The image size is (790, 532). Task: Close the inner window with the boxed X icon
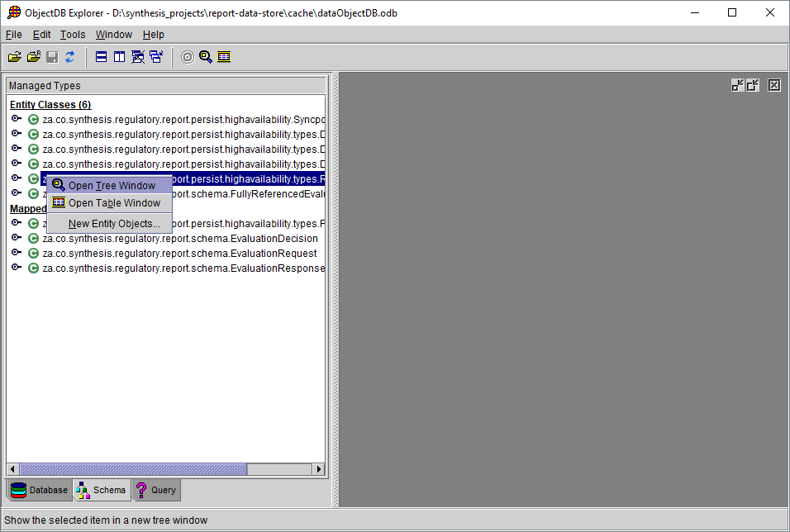click(773, 85)
